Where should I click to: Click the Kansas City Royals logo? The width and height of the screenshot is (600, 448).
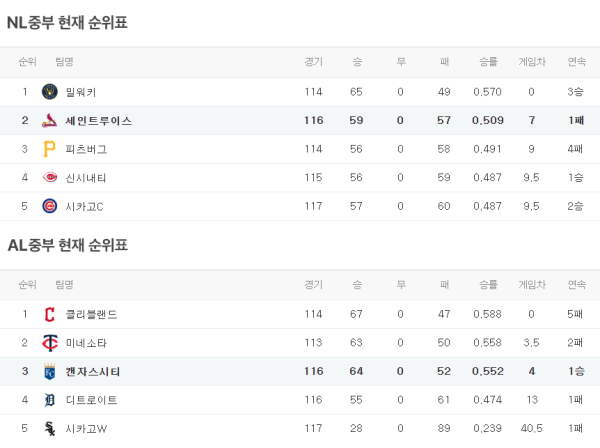click(x=50, y=372)
